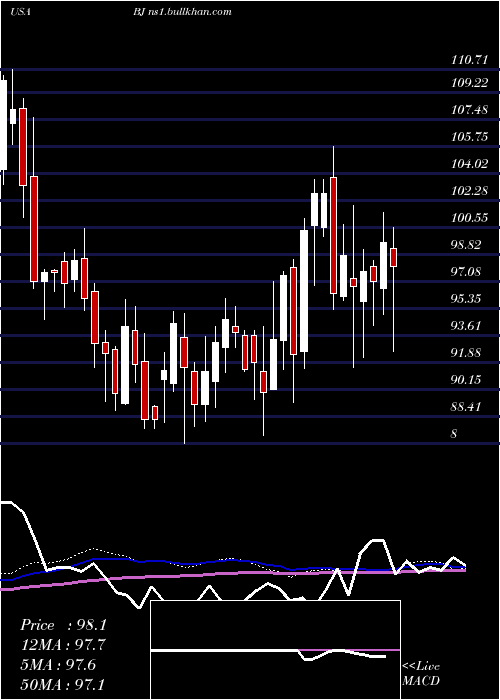Click the 104.02 price level label
Viewport: 500px width, 700px height.
[x=469, y=164]
